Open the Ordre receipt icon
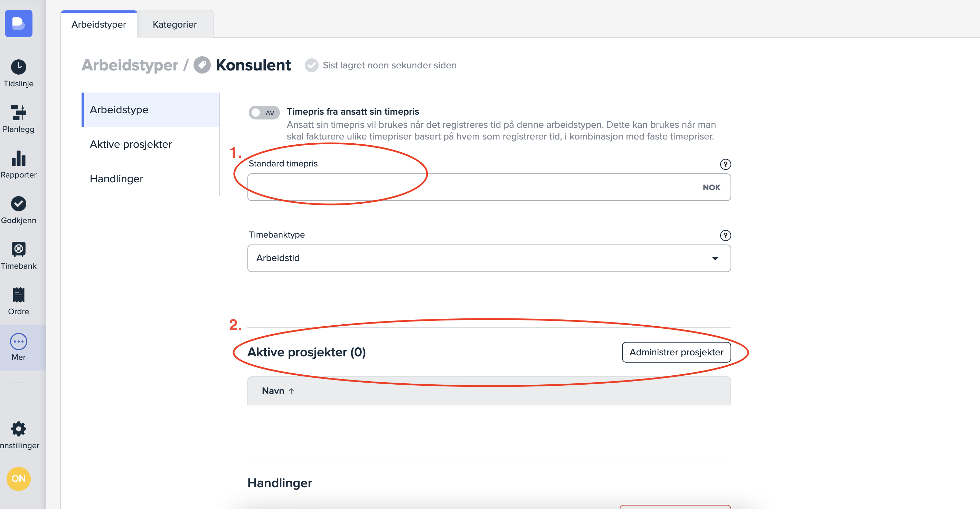The image size is (980, 509). (x=18, y=295)
